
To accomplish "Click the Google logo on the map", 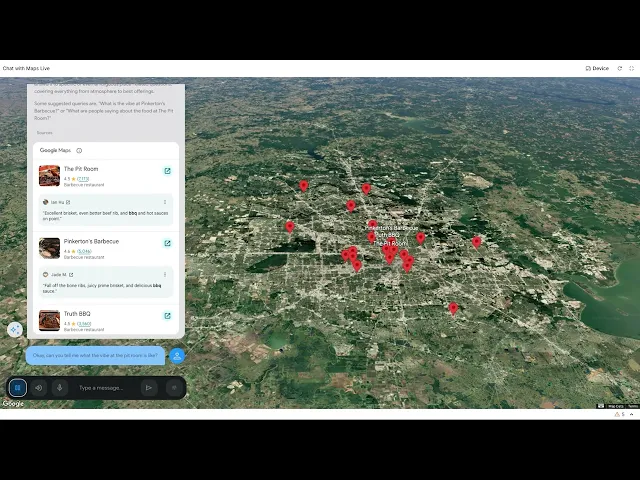I will 13,404.
